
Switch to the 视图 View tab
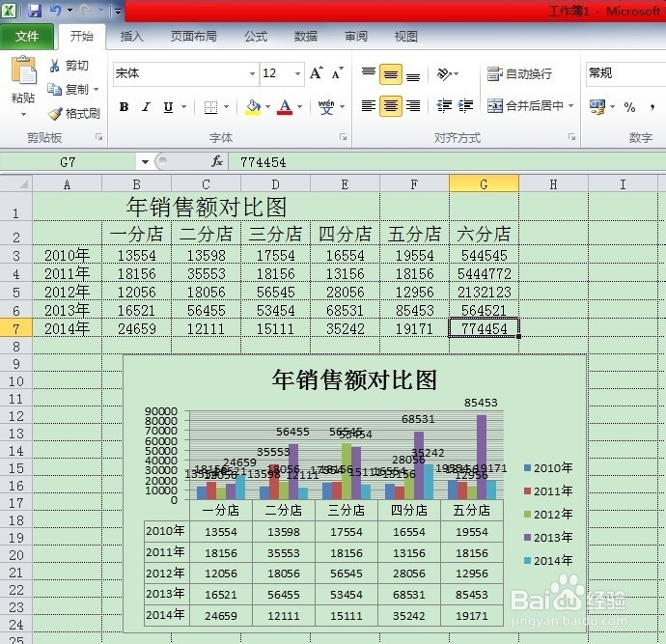[x=406, y=37]
